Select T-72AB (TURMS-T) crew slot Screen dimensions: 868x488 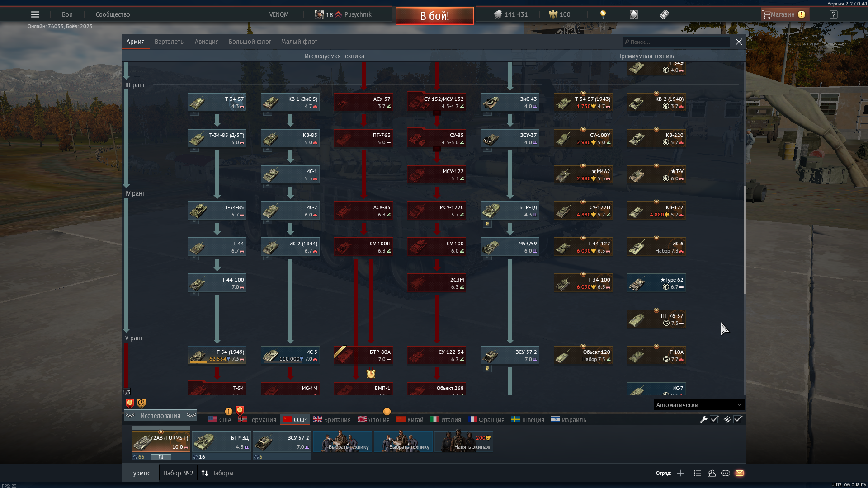161,441
